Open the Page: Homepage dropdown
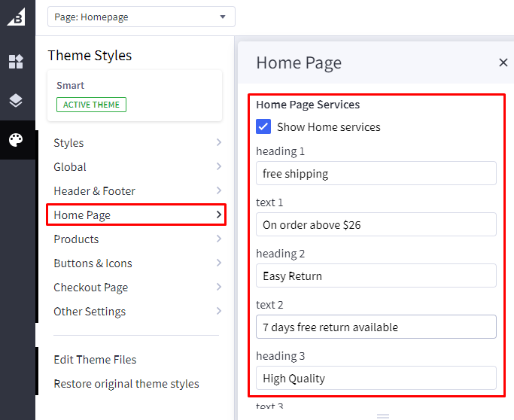 coord(141,17)
